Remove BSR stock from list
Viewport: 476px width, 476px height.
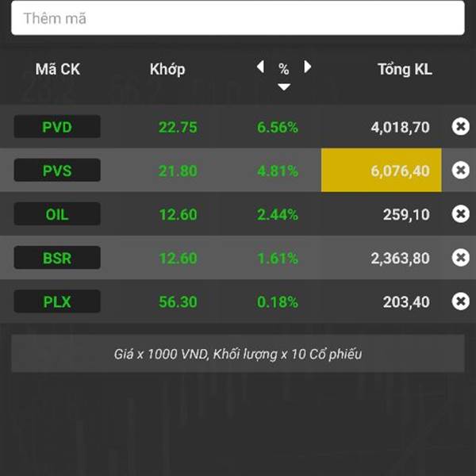(460, 257)
